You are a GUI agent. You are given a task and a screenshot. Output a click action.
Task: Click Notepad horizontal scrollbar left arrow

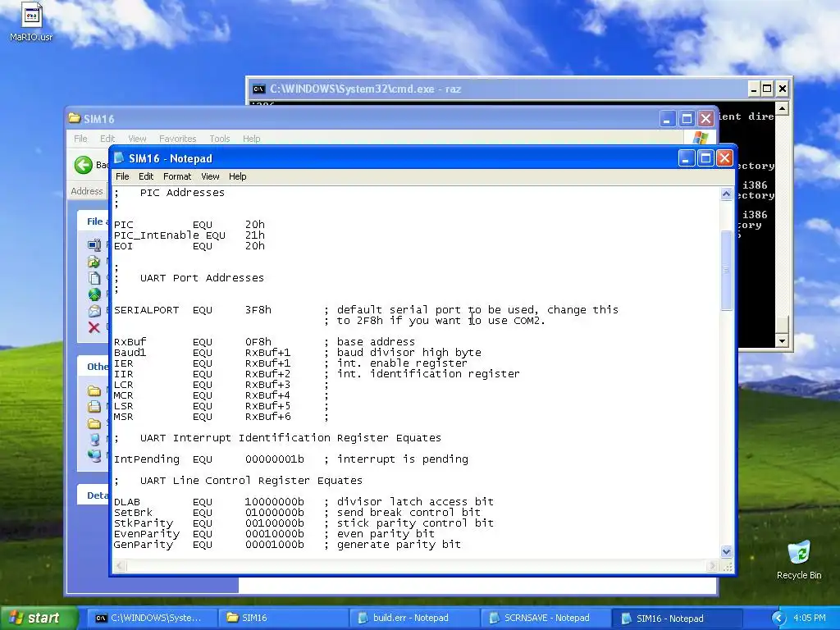[x=120, y=566]
